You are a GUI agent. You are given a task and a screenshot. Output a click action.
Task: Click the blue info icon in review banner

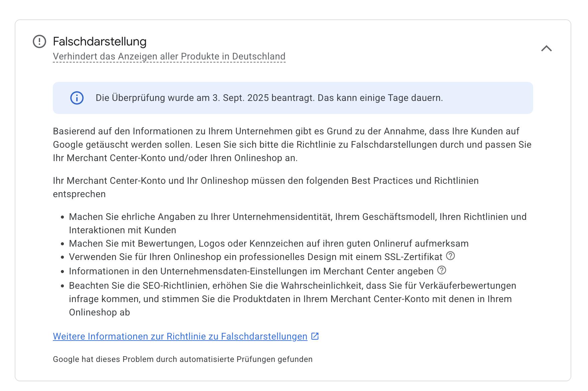tap(77, 98)
